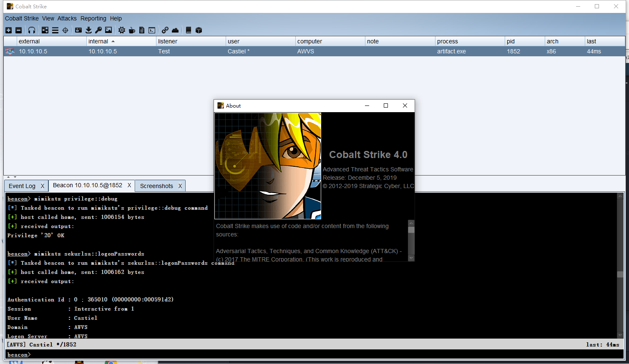Viewport: 629px width, 364px height.
Task: Select session row listener cell Test
Action: (191, 51)
